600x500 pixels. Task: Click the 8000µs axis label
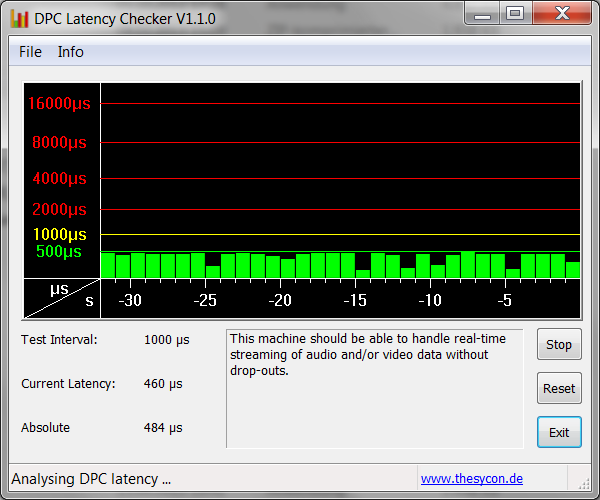[x=59, y=142]
